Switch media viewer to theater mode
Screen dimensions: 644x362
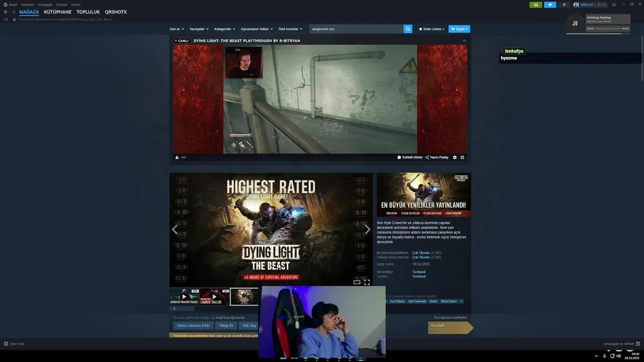[357, 282]
